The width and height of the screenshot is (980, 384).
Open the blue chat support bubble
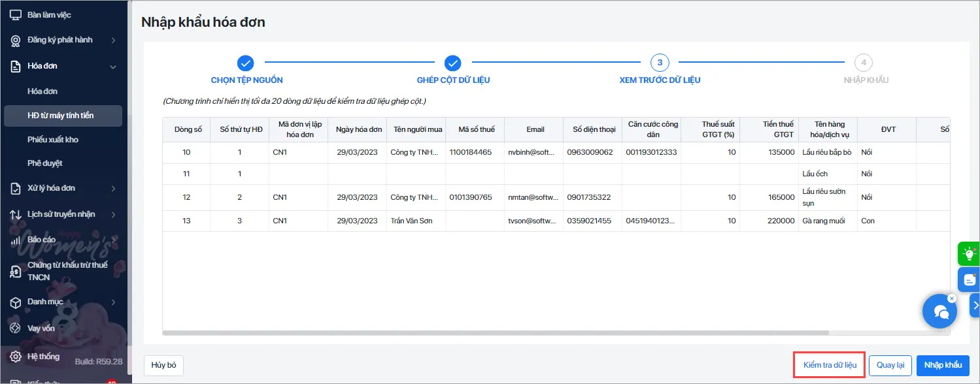click(x=940, y=312)
